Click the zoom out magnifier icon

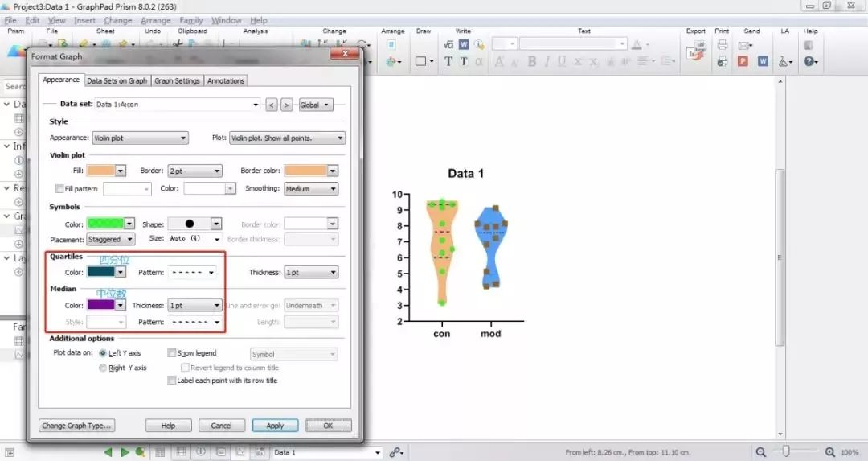(761, 452)
